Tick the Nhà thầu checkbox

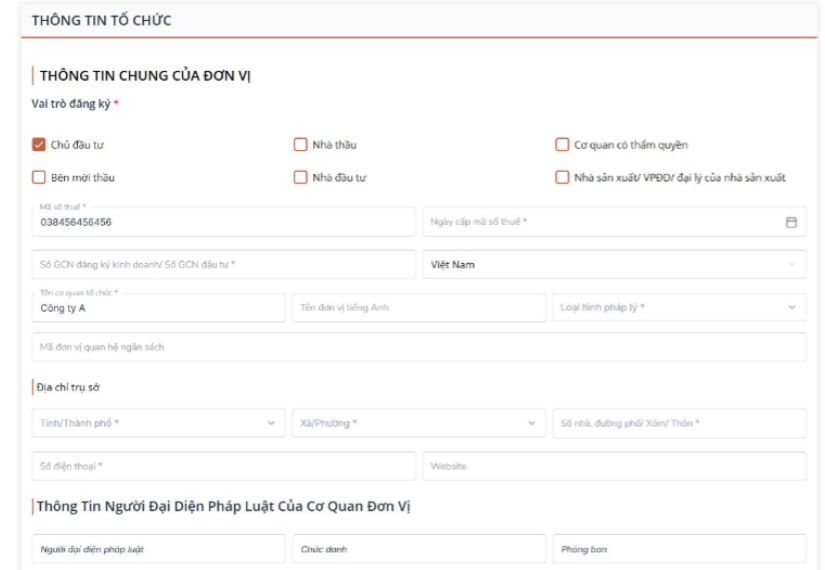tap(300, 145)
